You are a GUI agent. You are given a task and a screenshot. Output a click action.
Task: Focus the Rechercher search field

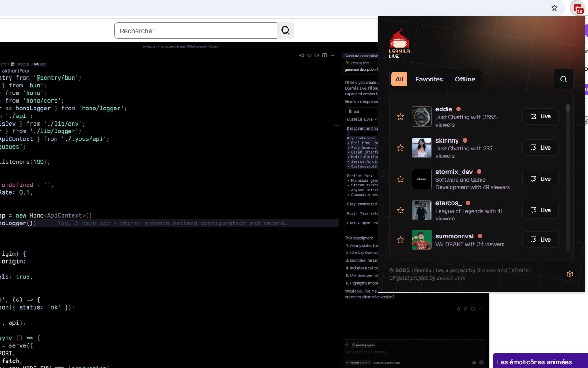click(196, 30)
